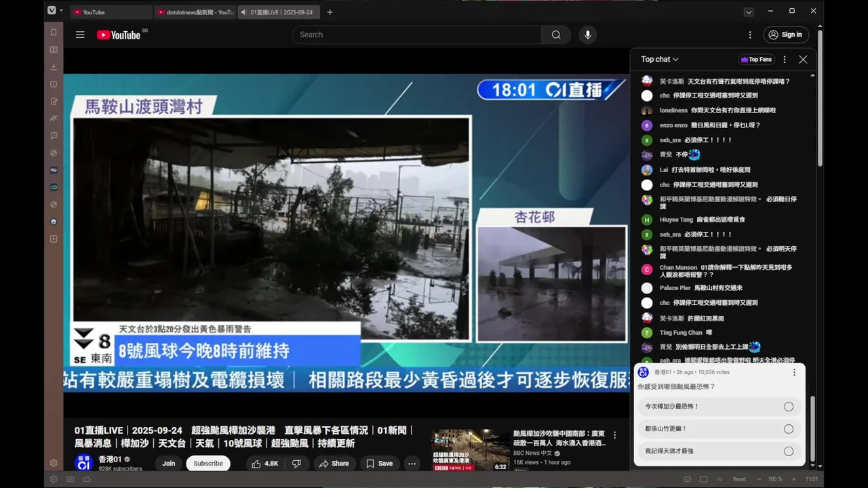868x488 pixels.
Task: Open the status bar clock 11:01
Action: click(811, 479)
